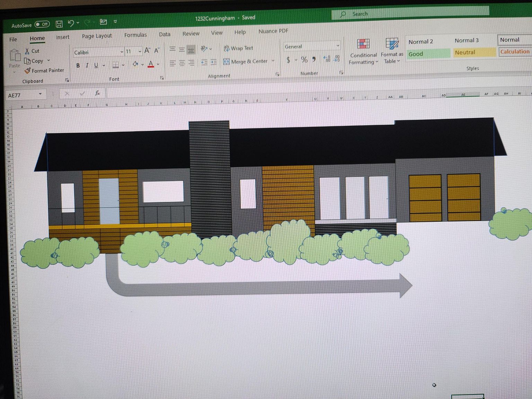Click the Undo arrow icon
Image resolution: width=532 pixels, height=399 pixels.
point(71,23)
